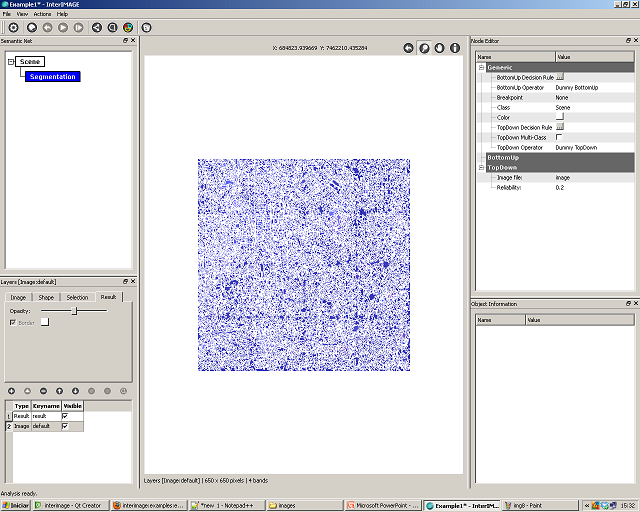640x512 pixels.
Task: Toggle visibility of the result layer
Action: [x=65, y=415]
